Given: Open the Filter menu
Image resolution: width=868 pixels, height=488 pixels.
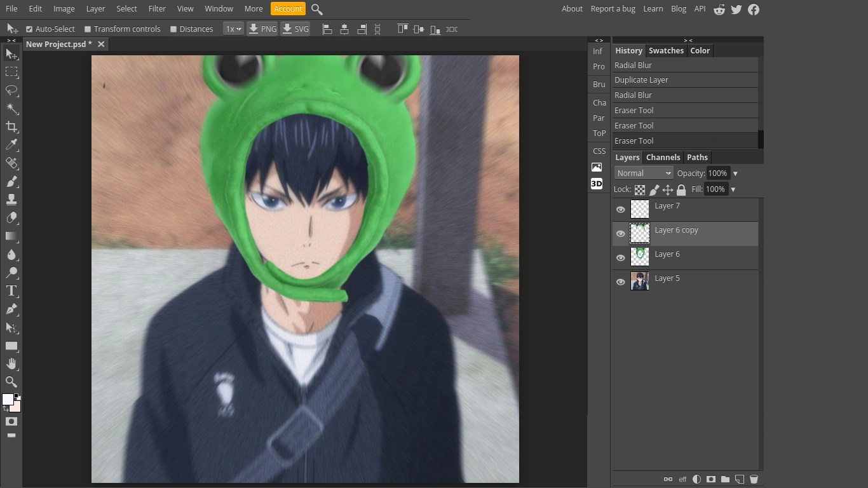Looking at the screenshot, I should click(x=157, y=9).
